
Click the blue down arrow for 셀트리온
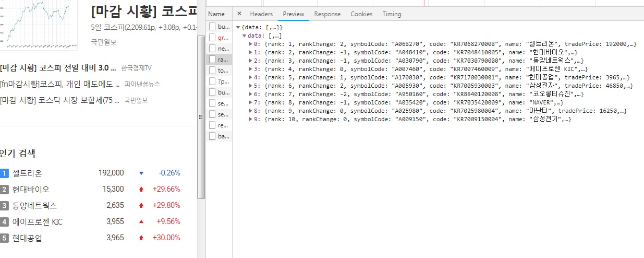141,173
